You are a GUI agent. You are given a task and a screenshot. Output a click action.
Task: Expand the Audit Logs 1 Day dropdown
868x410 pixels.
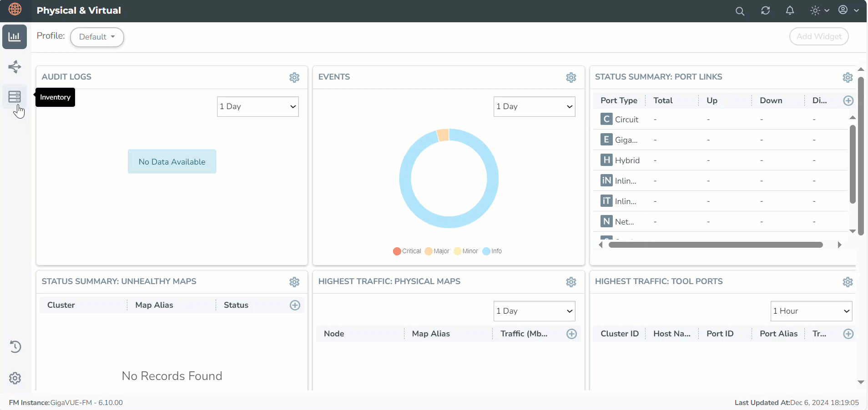pos(257,106)
